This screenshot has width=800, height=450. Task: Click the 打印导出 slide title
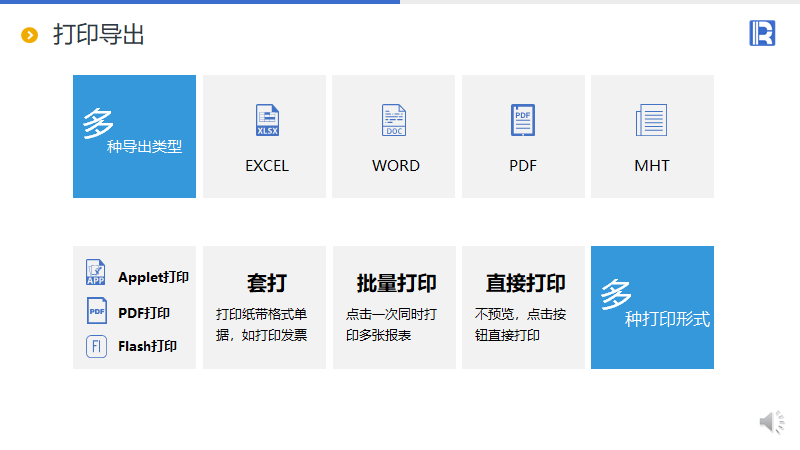[98, 35]
